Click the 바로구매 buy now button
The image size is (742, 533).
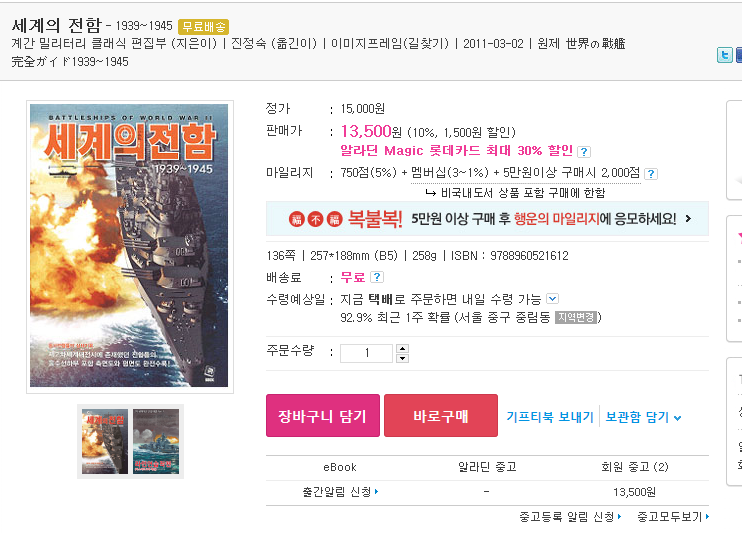coord(441,416)
